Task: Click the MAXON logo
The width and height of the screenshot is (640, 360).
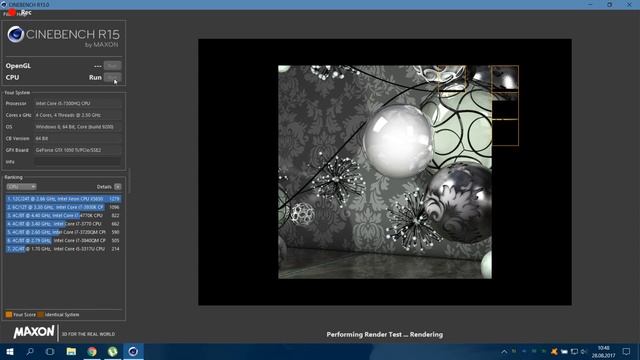Action: [33, 332]
